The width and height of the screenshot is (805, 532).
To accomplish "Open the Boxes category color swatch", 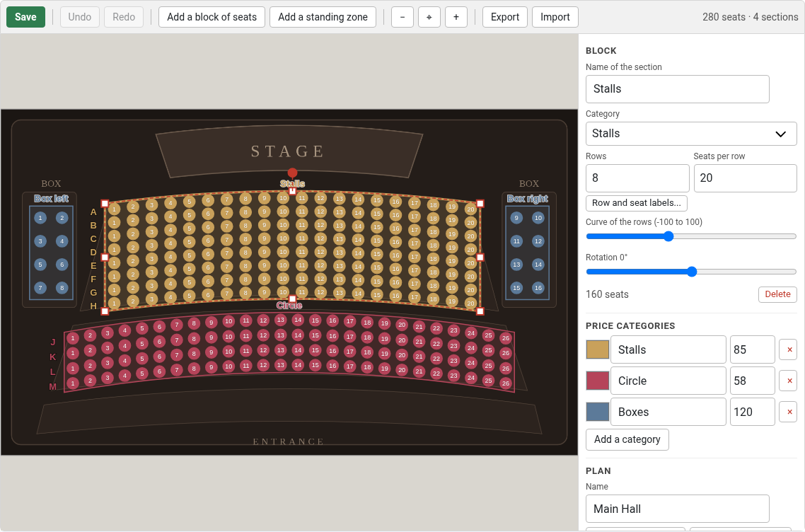I will pos(597,412).
